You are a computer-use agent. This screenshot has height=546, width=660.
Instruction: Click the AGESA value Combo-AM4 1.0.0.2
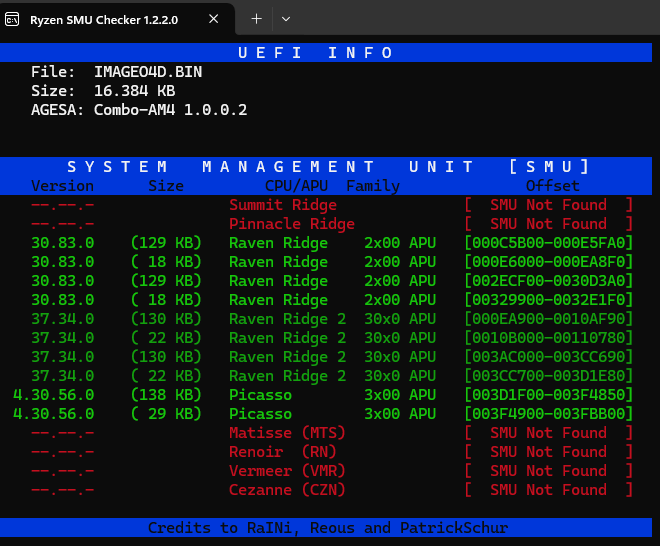[170, 110]
